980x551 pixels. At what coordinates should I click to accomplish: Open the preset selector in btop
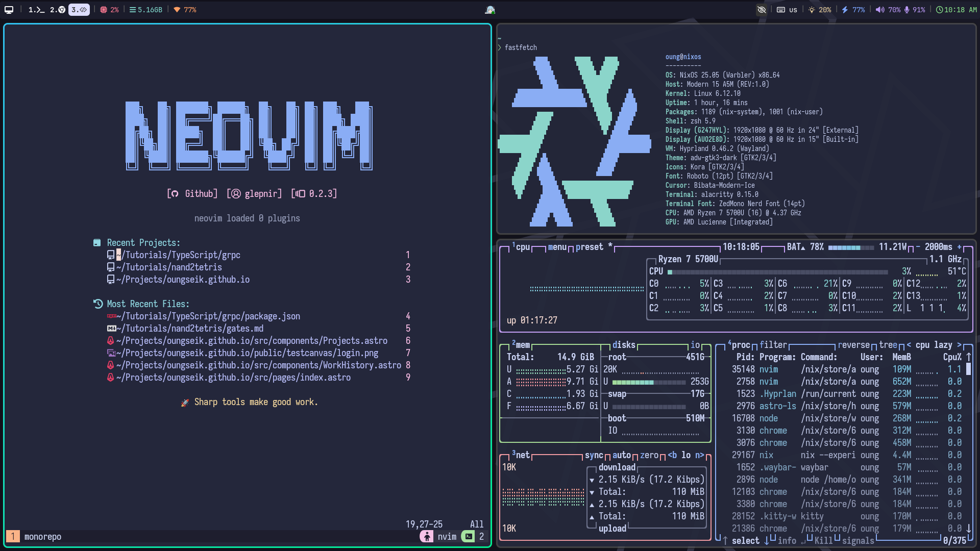click(x=590, y=247)
